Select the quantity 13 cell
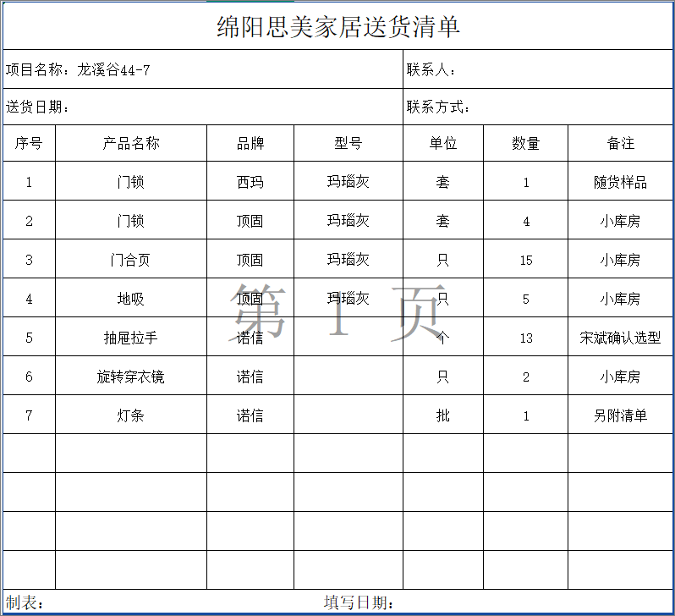The height and width of the screenshot is (616, 675). coord(525,337)
